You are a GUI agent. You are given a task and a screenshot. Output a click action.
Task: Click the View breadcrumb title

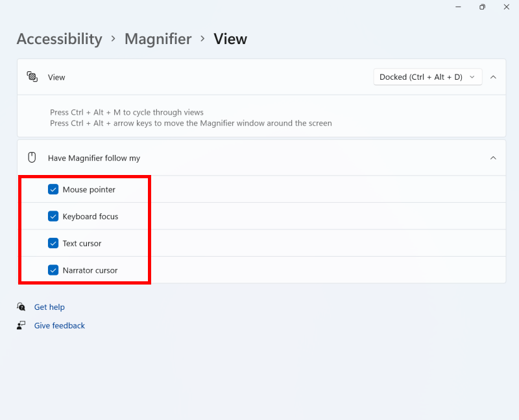[230, 39]
